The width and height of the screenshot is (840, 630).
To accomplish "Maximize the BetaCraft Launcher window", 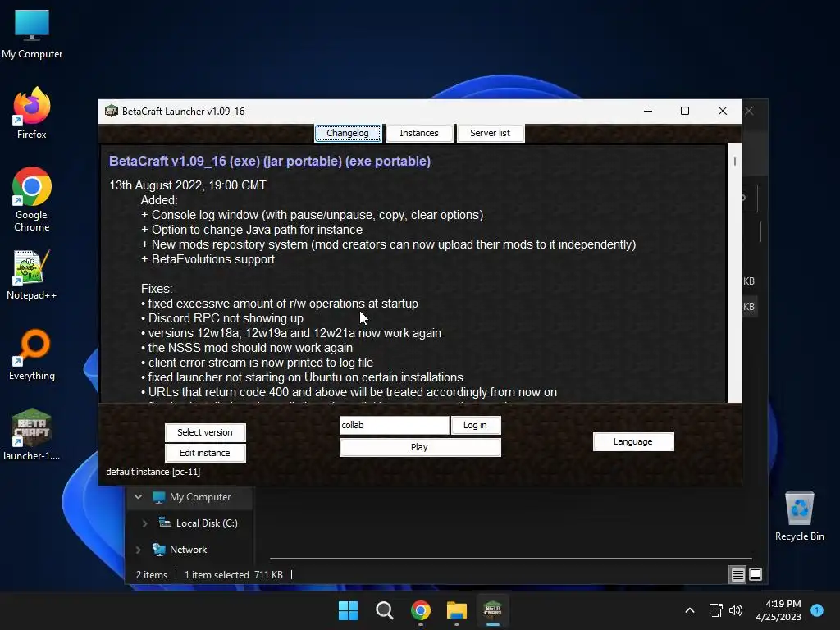I will [685, 111].
